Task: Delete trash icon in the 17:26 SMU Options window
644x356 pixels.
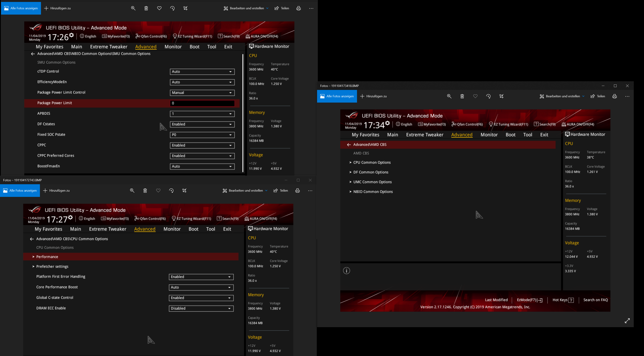Action: (x=146, y=8)
